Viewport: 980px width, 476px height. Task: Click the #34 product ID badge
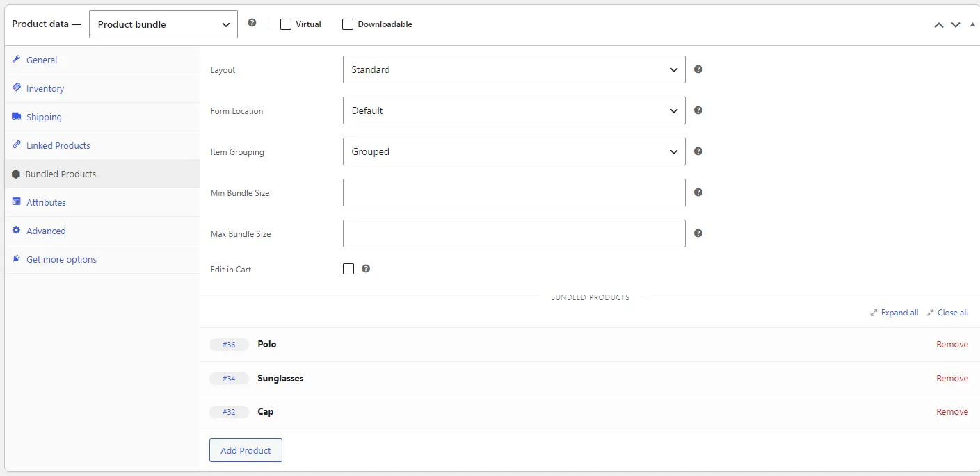[229, 379]
